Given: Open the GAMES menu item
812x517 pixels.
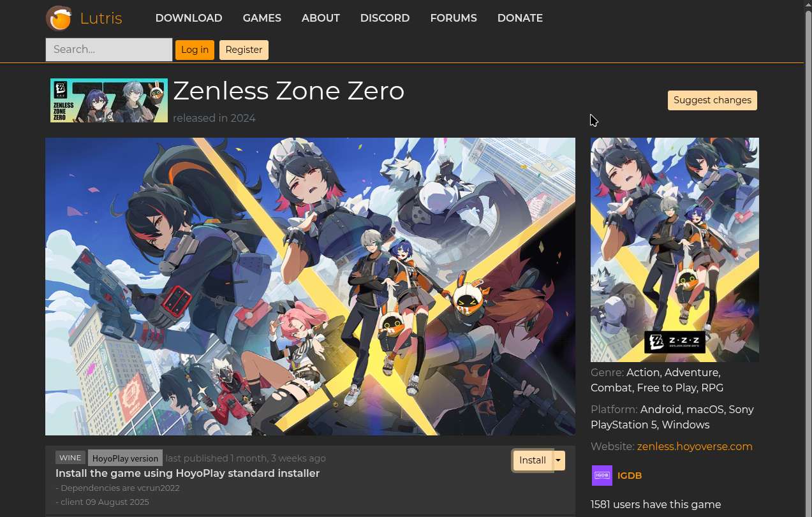Looking at the screenshot, I should click(262, 18).
